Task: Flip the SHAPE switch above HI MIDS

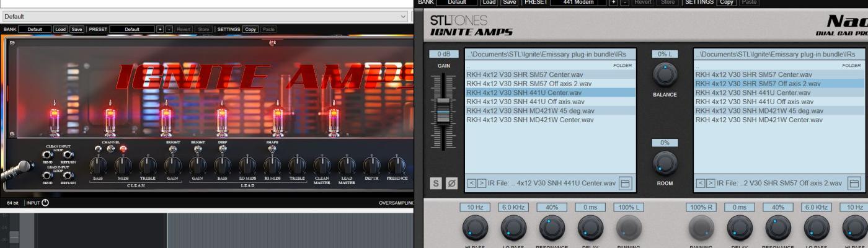Action: click(272, 149)
